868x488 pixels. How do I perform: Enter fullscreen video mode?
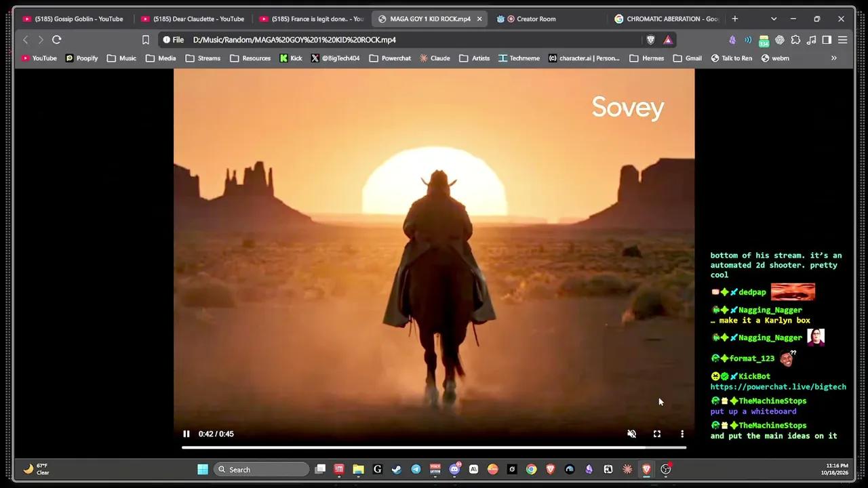coord(657,434)
